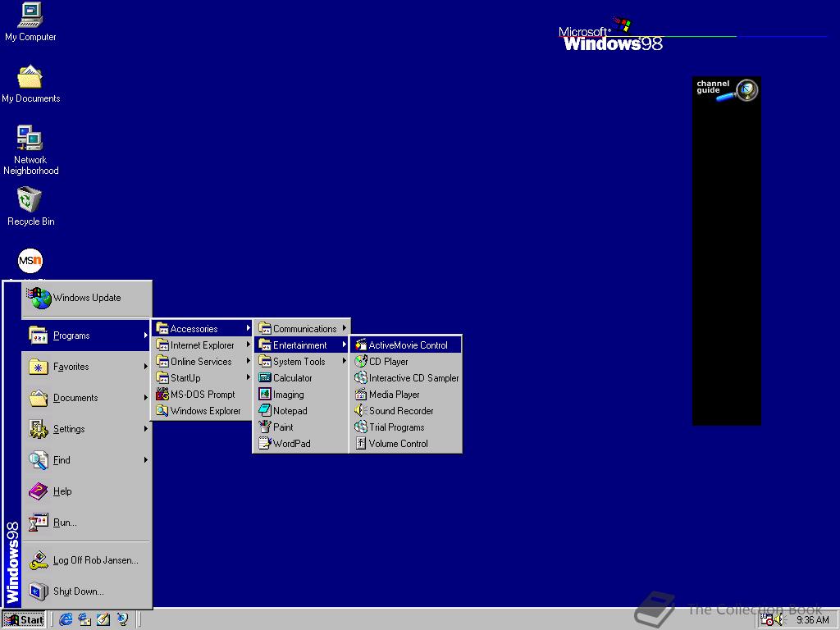Open Sound Recorder
Viewport: 840px width, 630px height.
[406, 411]
